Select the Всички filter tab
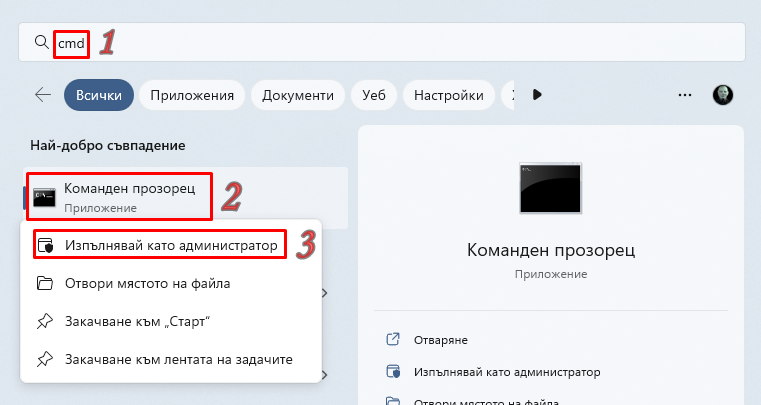Screen dimensions: 761x405 pyautogui.click(x=99, y=95)
